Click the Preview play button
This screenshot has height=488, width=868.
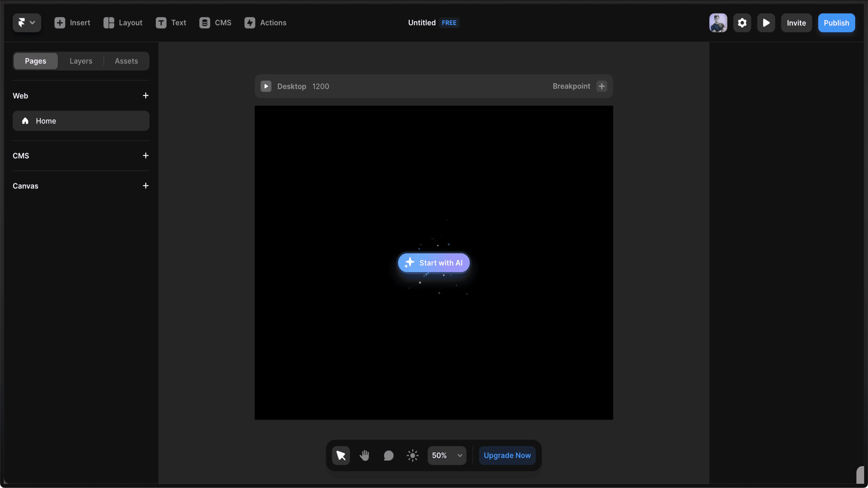[766, 23]
